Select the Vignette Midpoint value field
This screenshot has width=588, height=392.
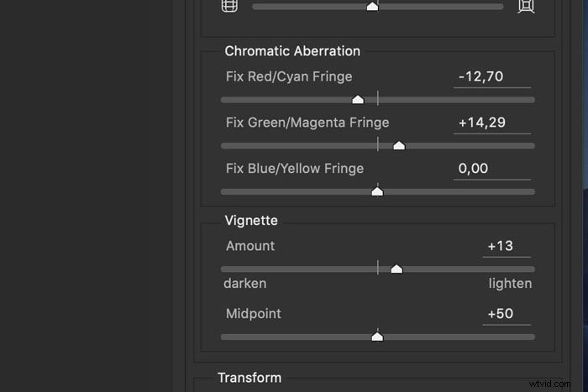(x=507, y=314)
